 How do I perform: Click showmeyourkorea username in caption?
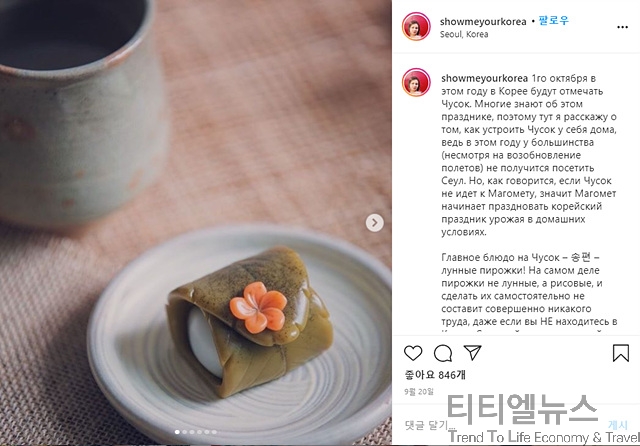(x=484, y=78)
